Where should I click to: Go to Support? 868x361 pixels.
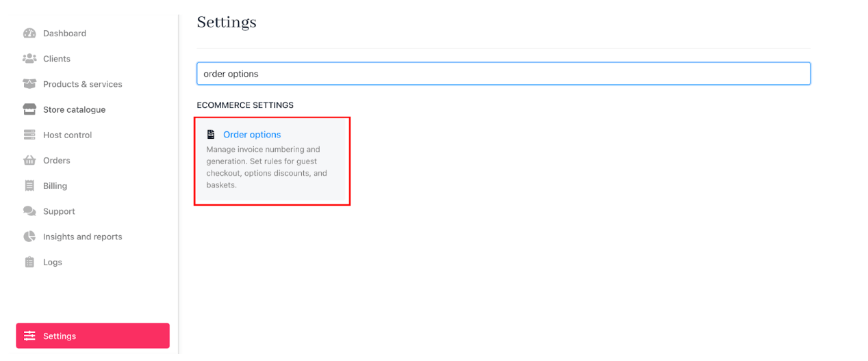[x=59, y=211]
